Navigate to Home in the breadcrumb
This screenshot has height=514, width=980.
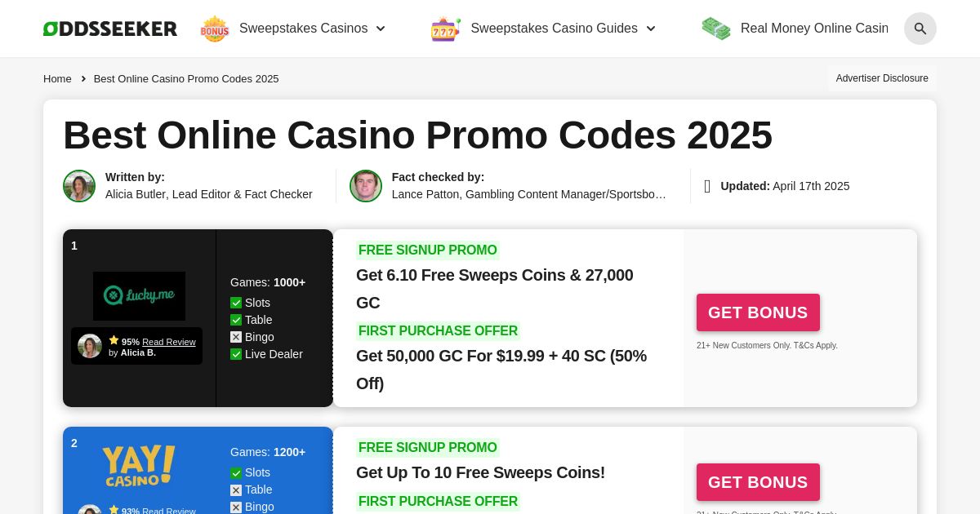pyautogui.click(x=57, y=78)
